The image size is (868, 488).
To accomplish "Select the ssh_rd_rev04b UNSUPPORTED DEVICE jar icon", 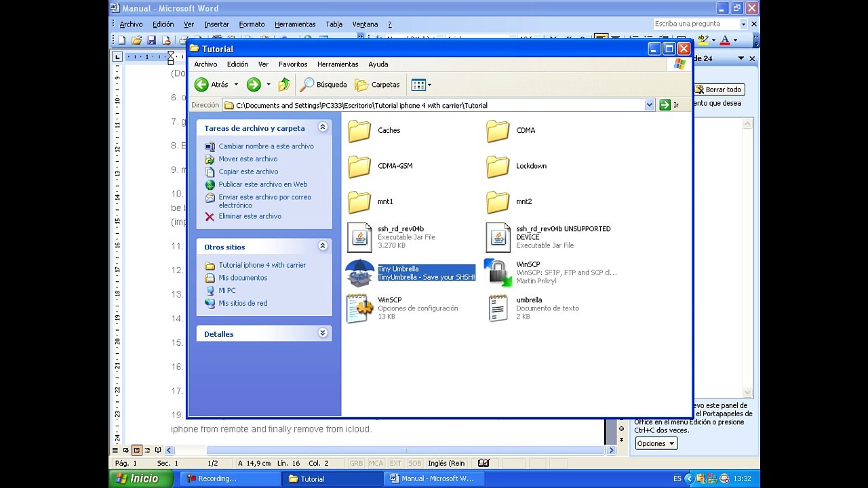I will pos(498,237).
